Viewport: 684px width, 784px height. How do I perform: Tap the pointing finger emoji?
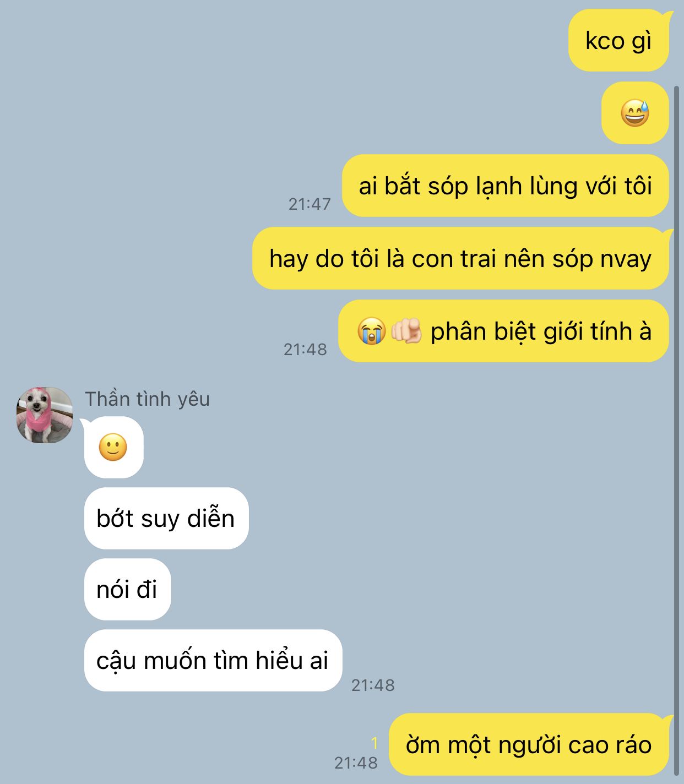pos(406,331)
